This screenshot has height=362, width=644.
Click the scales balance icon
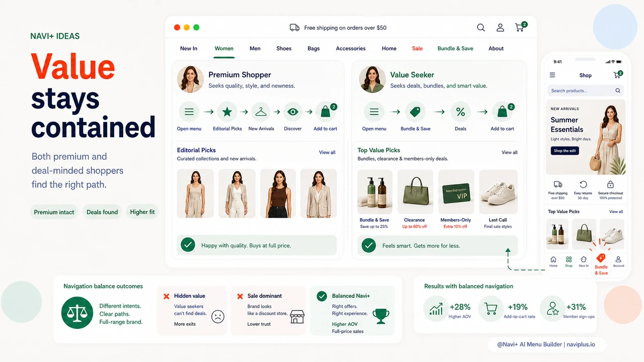pyautogui.click(x=77, y=313)
